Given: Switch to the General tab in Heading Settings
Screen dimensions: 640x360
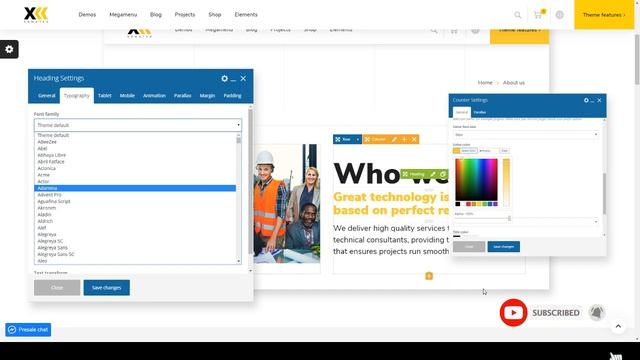Looking at the screenshot, I should point(47,96).
